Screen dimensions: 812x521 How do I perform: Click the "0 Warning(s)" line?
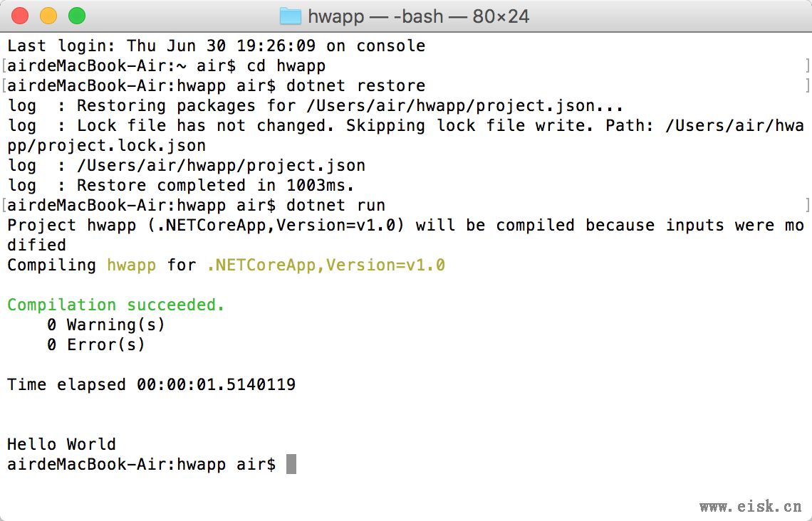tap(105, 325)
